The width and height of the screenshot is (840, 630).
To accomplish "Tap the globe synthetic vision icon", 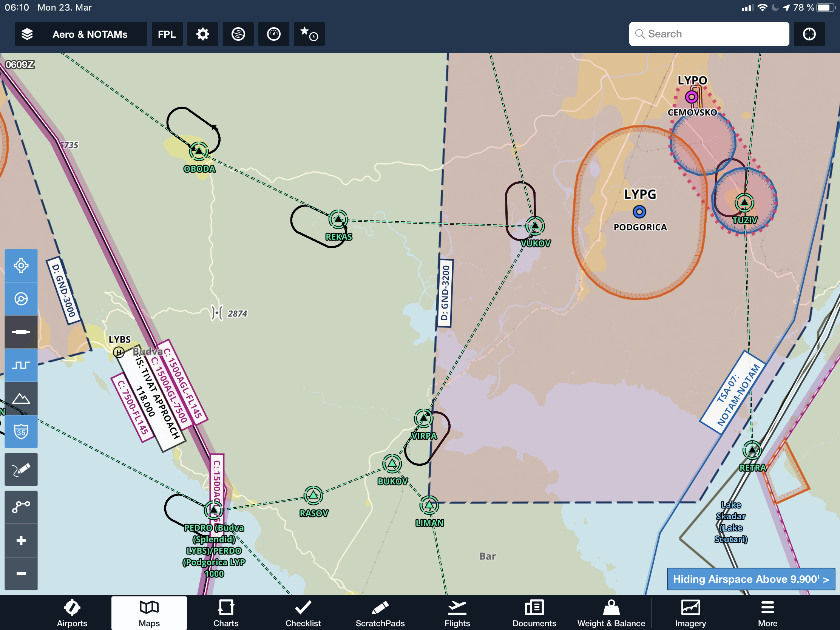I will [x=238, y=34].
